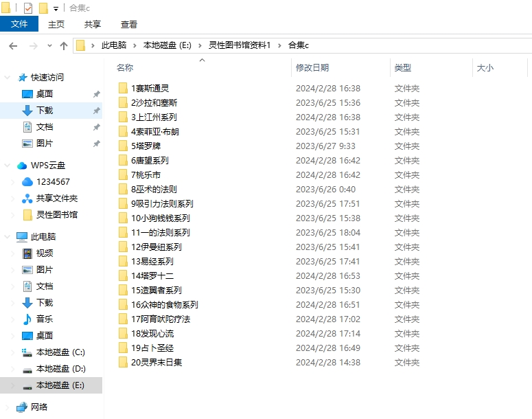Select folder icon of 8巫术的法则
Viewport: 532px width, 419px height.
coord(123,189)
